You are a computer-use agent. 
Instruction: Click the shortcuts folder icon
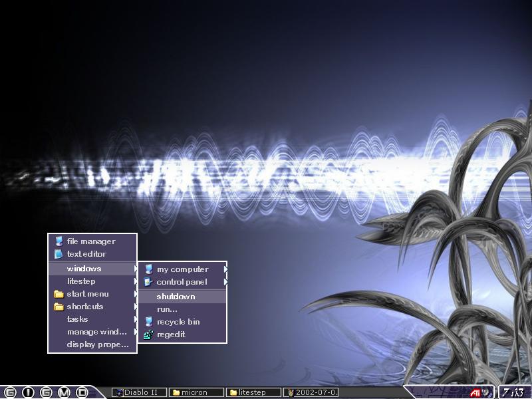pos(59,307)
